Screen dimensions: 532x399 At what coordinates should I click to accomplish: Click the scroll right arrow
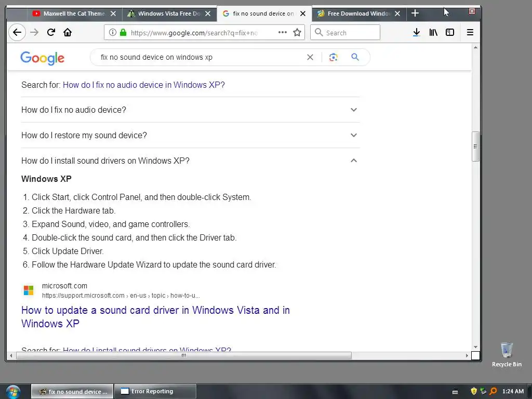[x=467, y=355]
